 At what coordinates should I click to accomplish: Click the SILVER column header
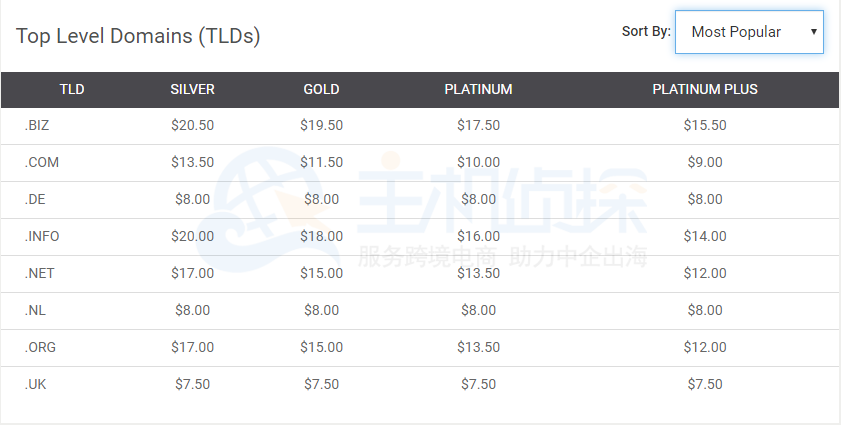coord(192,89)
